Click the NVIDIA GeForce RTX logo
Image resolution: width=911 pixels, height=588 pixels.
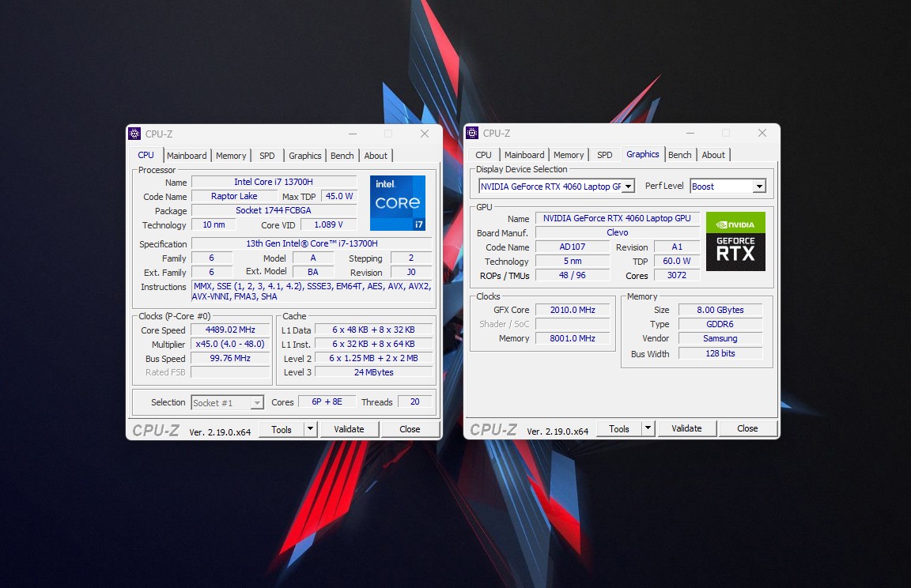pyautogui.click(x=735, y=242)
